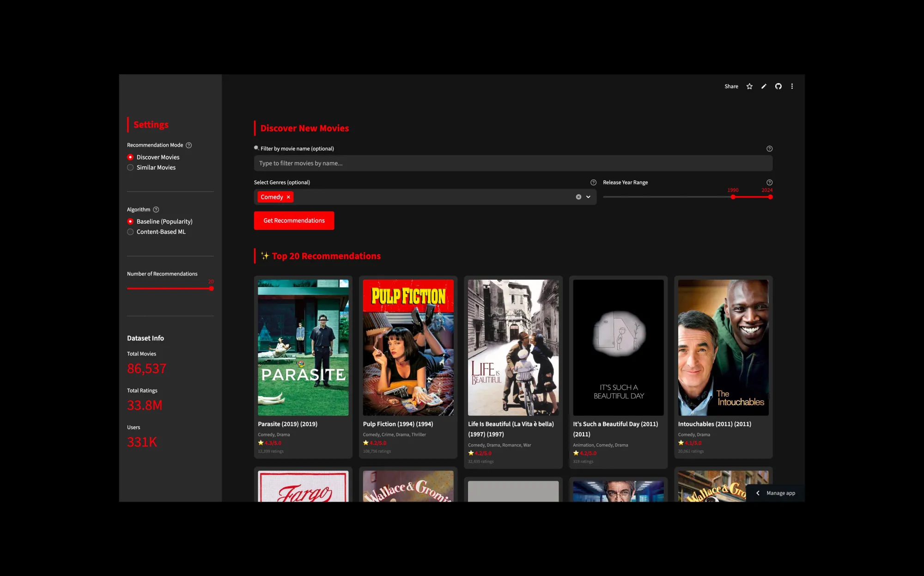Click the Manage app chevron arrow

[758, 493]
